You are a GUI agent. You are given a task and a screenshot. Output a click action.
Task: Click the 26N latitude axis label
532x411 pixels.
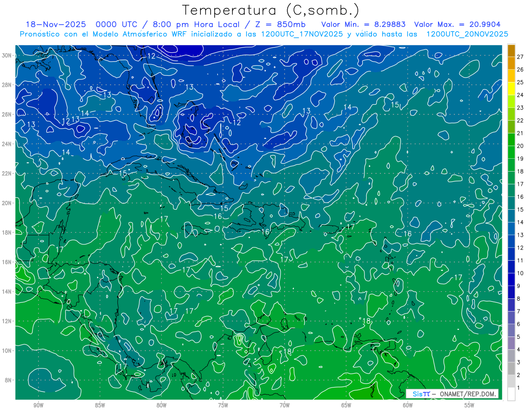coord(8,114)
